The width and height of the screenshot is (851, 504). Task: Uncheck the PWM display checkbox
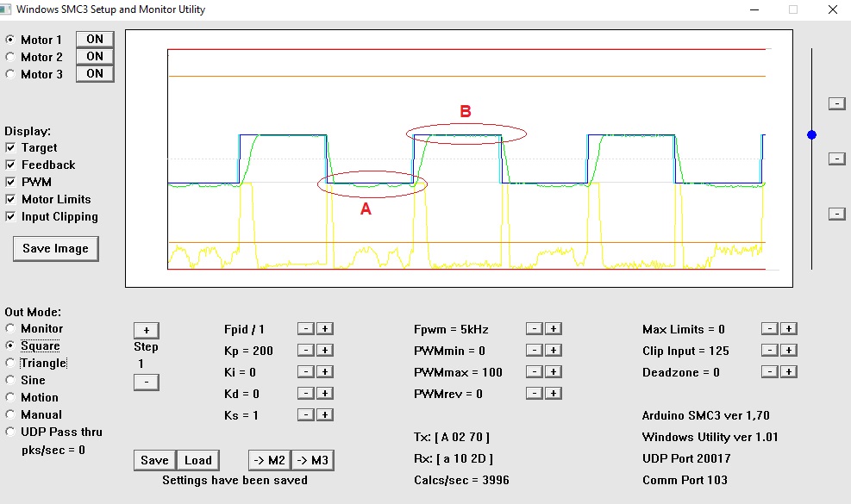pos(10,182)
